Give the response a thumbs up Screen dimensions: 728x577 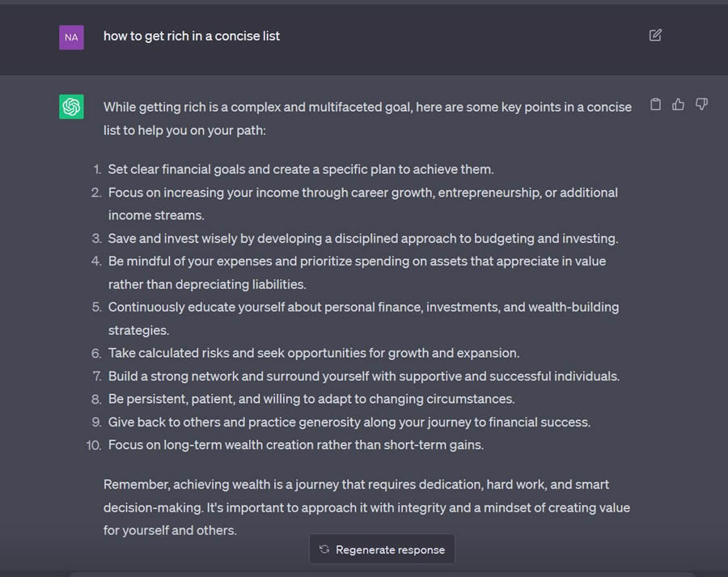click(x=679, y=104)
